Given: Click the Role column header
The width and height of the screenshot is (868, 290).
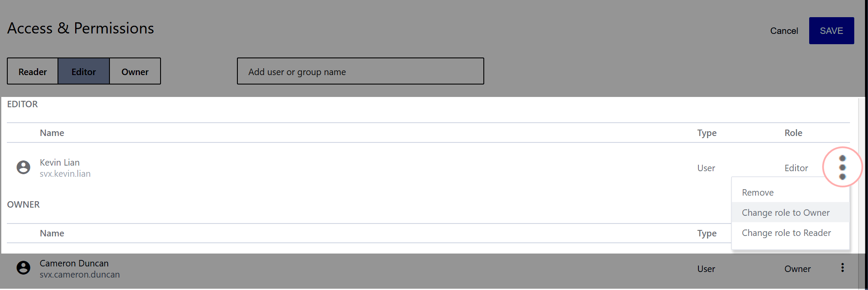Looking at the screenshot, I should pos(793,133).
